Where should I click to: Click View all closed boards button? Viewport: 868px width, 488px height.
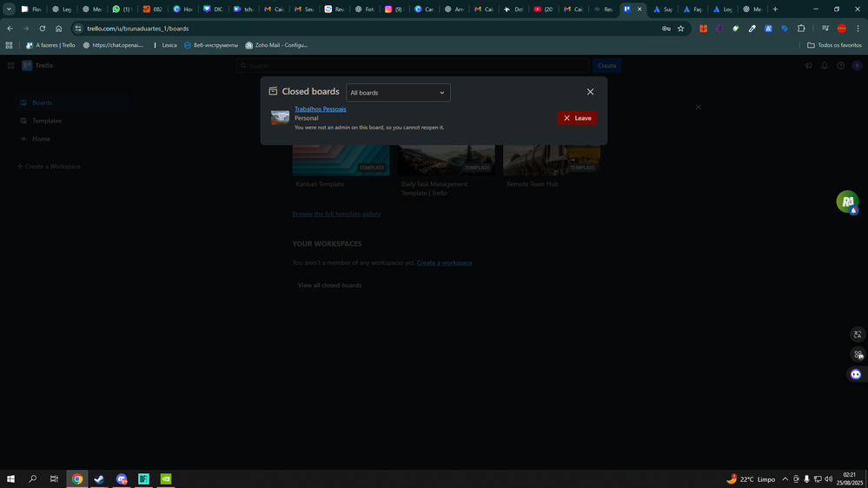point(329,285)
